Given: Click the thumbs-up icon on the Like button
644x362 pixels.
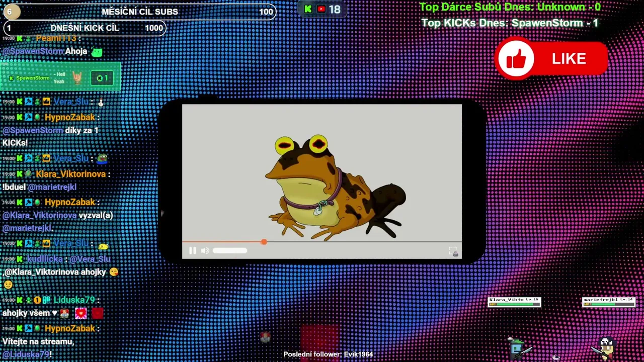Looking at the screenshot, I should pos(516,59).
